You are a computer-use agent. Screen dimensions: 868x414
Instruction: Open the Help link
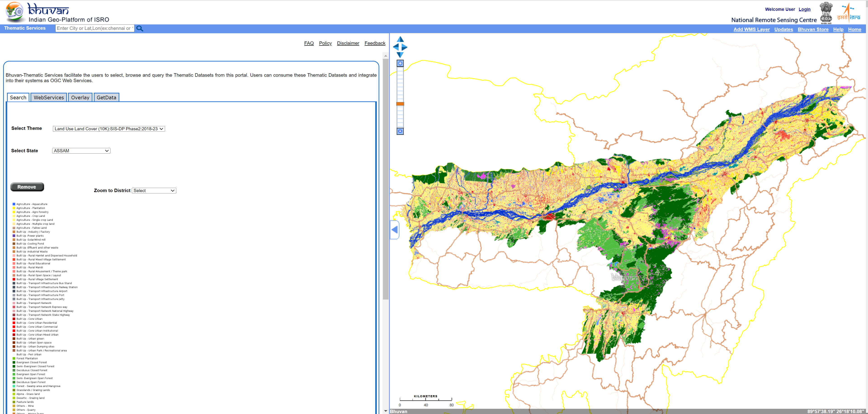838,29
